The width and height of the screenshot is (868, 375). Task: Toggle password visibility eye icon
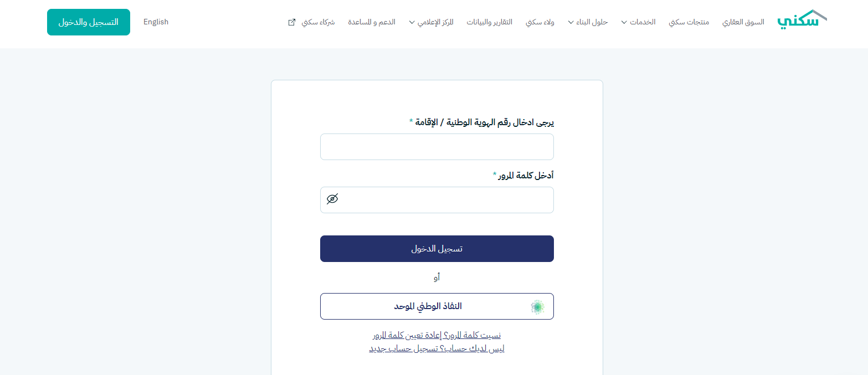pos(332,199)
